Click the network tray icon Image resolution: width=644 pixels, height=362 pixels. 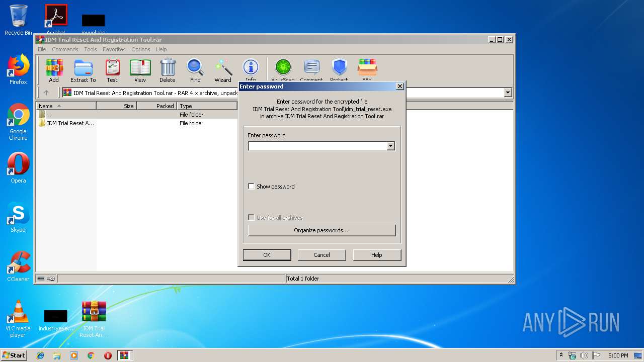(x=572, y=355)
